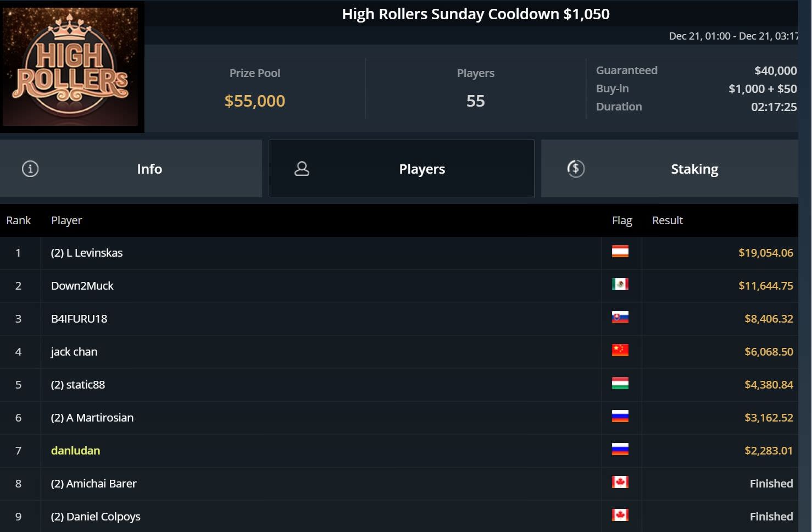Click the Staking dollar coin icon

click(576, 169)
